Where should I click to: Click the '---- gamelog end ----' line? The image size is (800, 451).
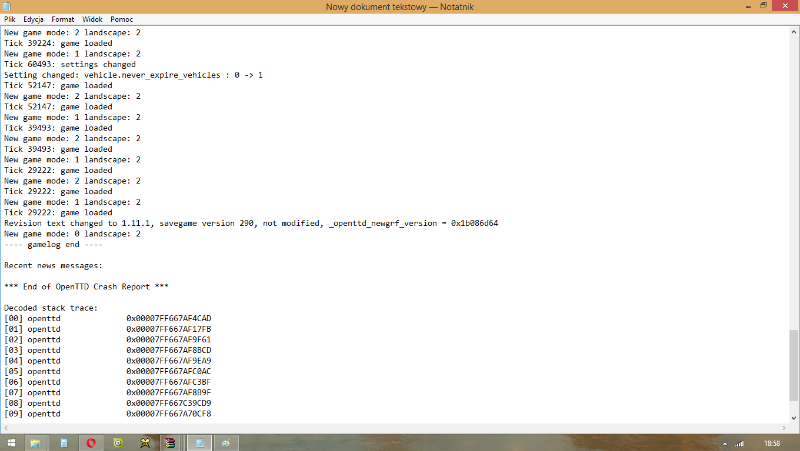[x=53, y=244]
